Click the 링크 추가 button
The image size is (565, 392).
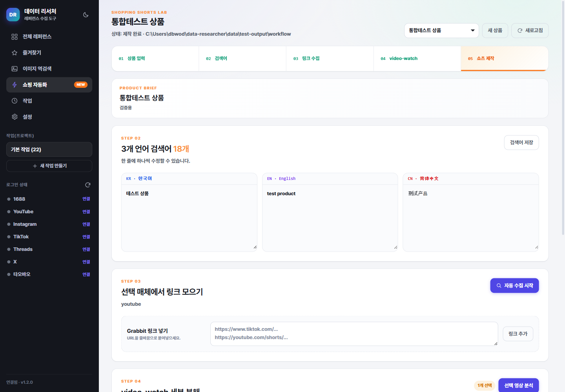(x=518, y=334)
